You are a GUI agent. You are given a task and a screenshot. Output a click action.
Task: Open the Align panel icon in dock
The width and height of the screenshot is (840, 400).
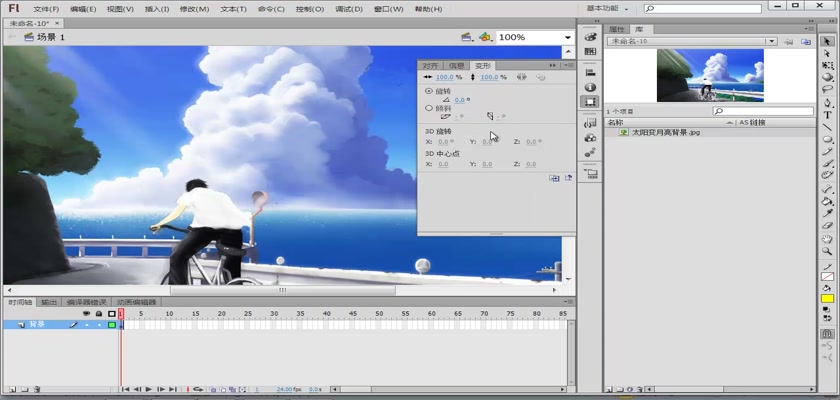(590, 72)
